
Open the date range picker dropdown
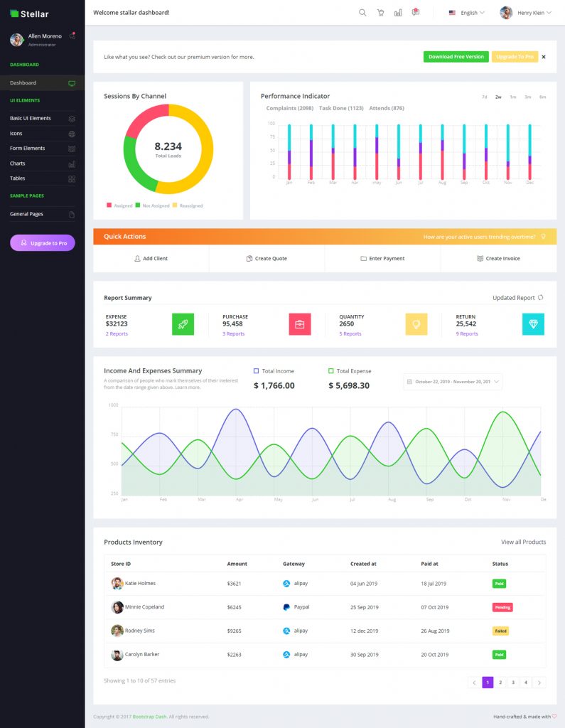click(453, 382)
